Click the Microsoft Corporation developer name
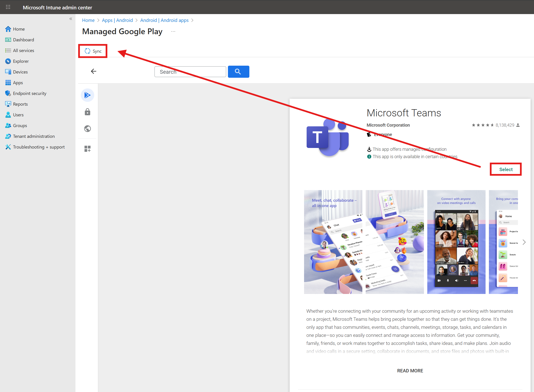The image size is (534, 392). (388, 125)
